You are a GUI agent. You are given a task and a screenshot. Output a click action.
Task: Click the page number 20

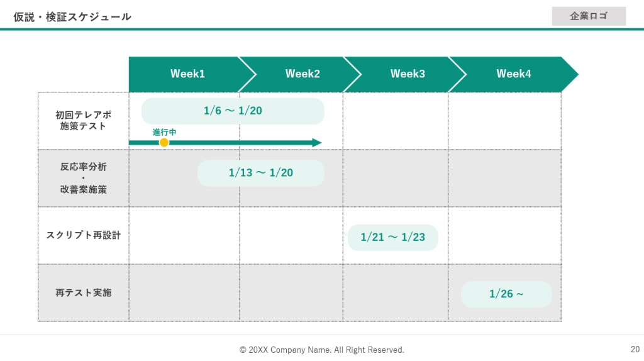pos(635,349)
